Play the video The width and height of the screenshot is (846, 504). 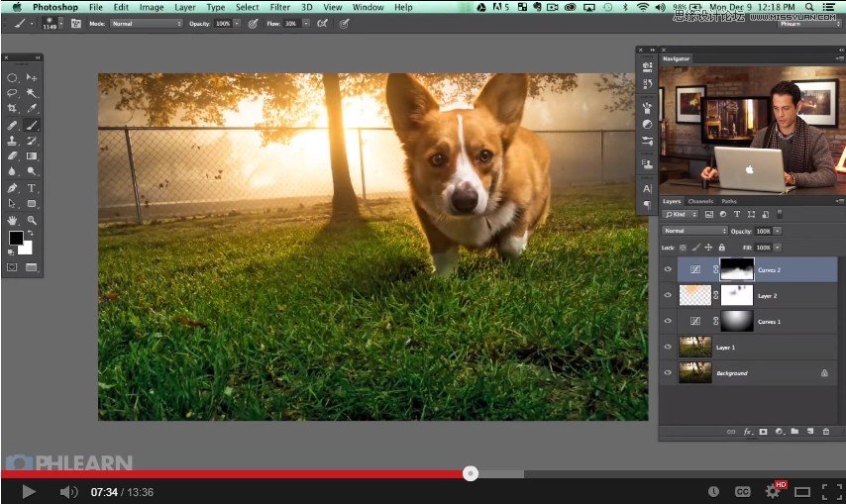point(29,491)
